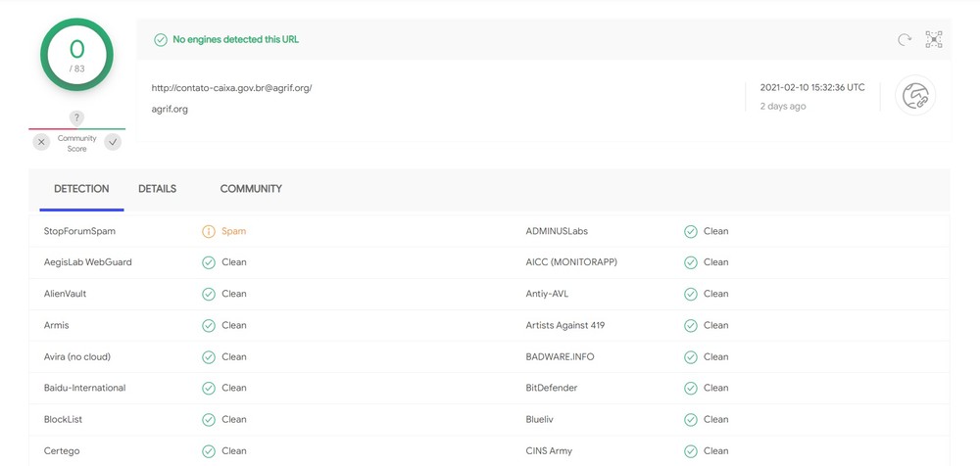Click the AlienVault clean status icon
Viewport: 980px width, 466px height.
(x=208, y=294)
